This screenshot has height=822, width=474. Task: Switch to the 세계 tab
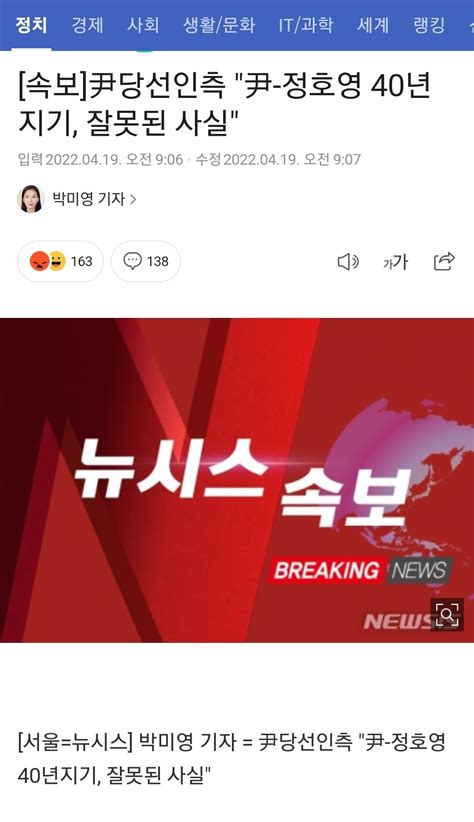click(x=373, y=25)
